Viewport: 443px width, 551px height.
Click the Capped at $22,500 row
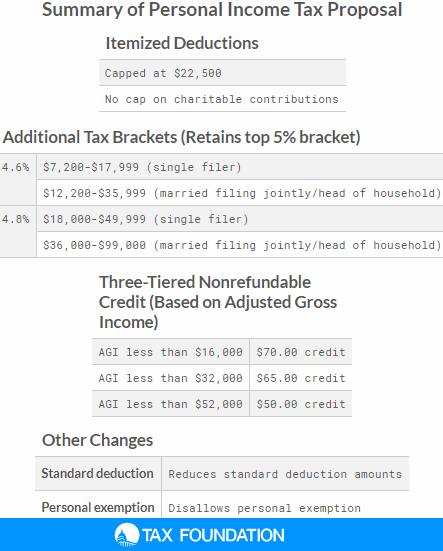pyautogui.click(x=222, y=73)
